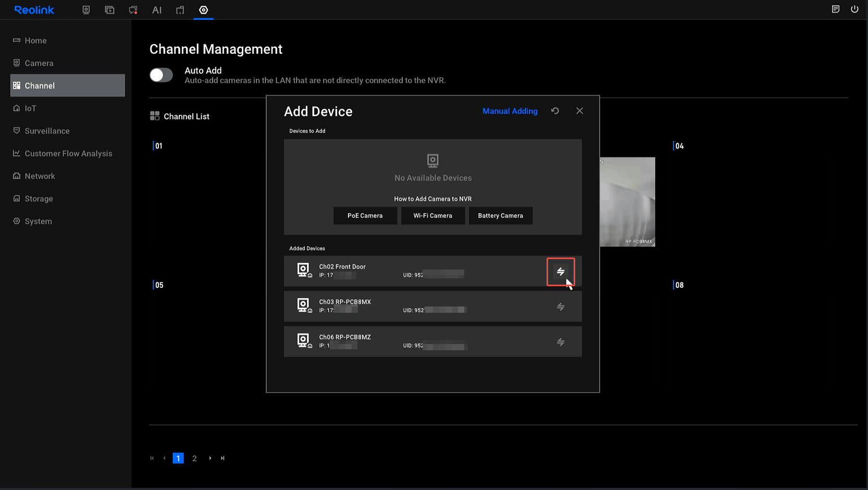
Task: Click the Manual Adding link
Action: 510,111
